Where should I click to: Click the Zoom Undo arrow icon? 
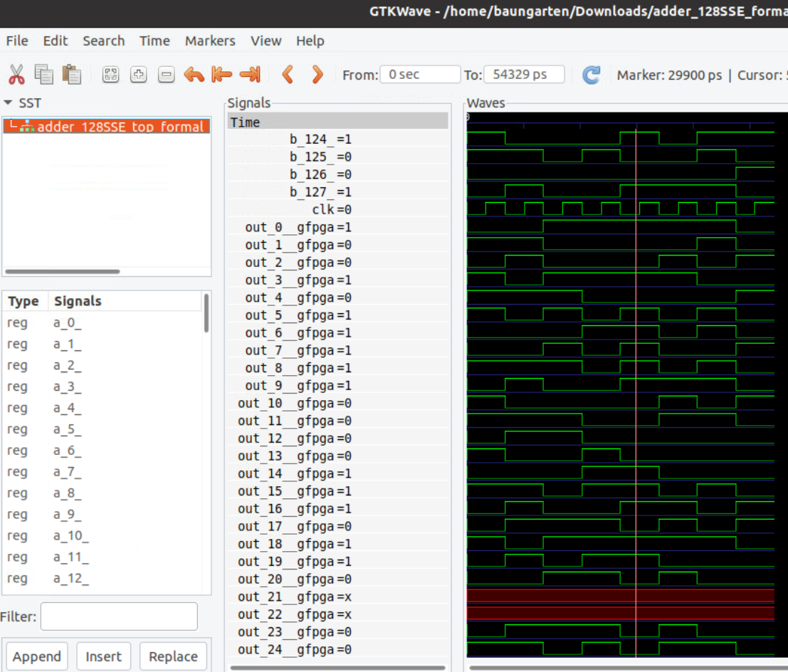(x=194, y=75)
